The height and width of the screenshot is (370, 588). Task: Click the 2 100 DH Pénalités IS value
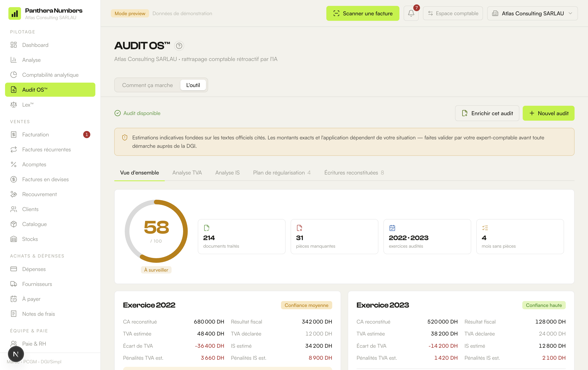pyautogui.click(x=554, y=358)
